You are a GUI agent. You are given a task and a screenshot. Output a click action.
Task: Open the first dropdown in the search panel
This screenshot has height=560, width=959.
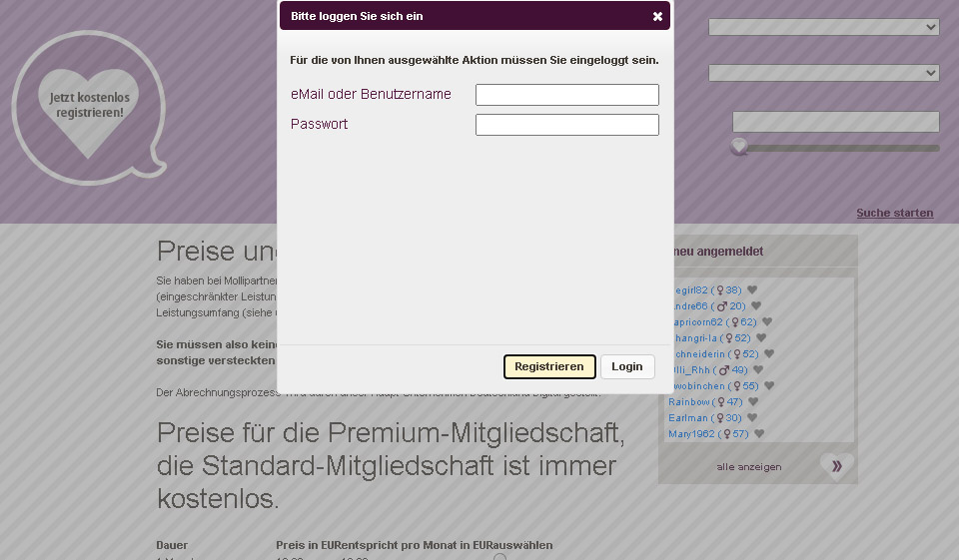[823, 27]
